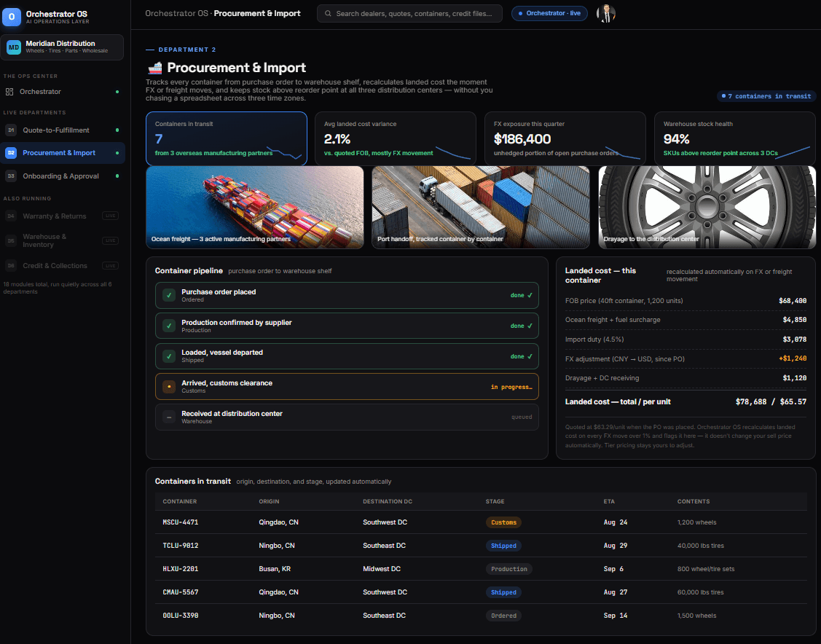Image resolution: width=821 pixels, height=644 pixels.
Task: Click container ID CMAU-5567
Action: (180, 592)
